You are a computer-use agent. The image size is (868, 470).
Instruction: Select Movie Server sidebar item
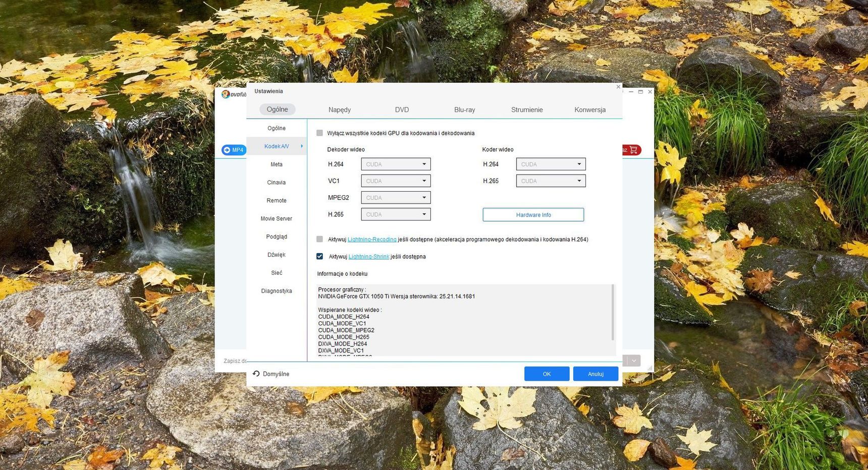(x=277, y=219)
